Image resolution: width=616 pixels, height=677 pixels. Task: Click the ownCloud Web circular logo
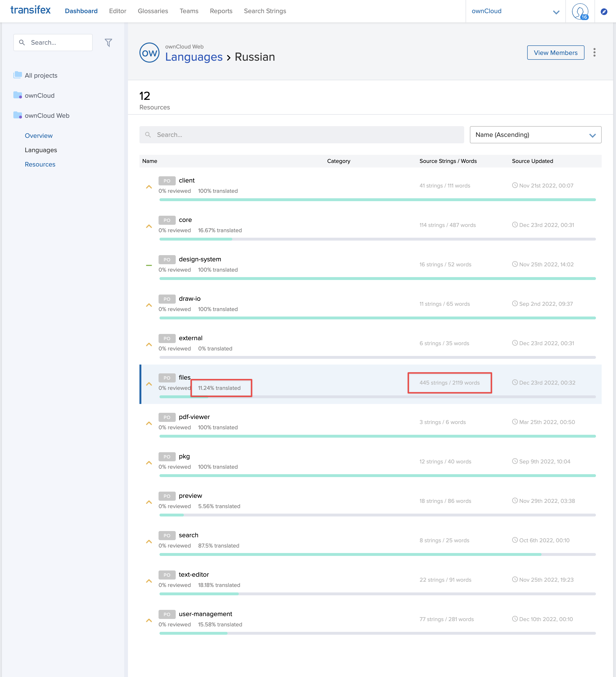tap(149, 52)
